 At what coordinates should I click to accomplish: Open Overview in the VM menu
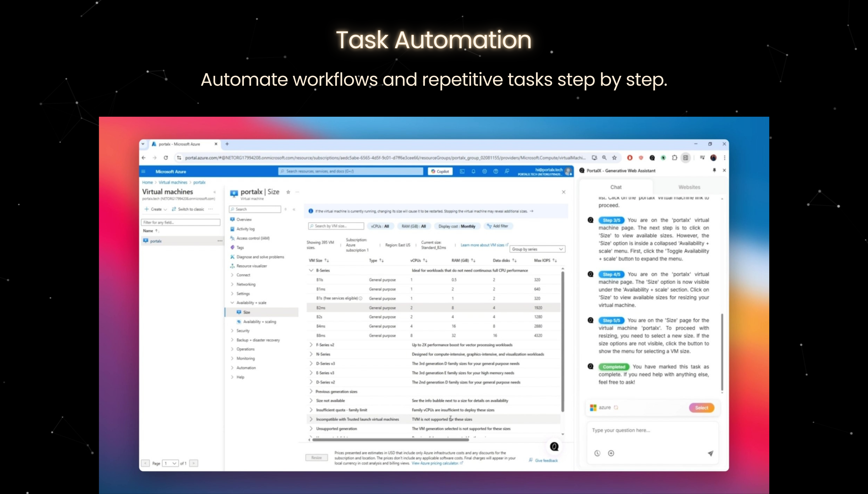click(x=244, y=219)
